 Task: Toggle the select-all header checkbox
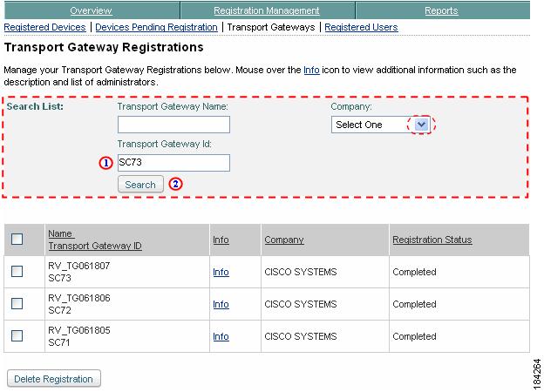click(x=17, y=240)
